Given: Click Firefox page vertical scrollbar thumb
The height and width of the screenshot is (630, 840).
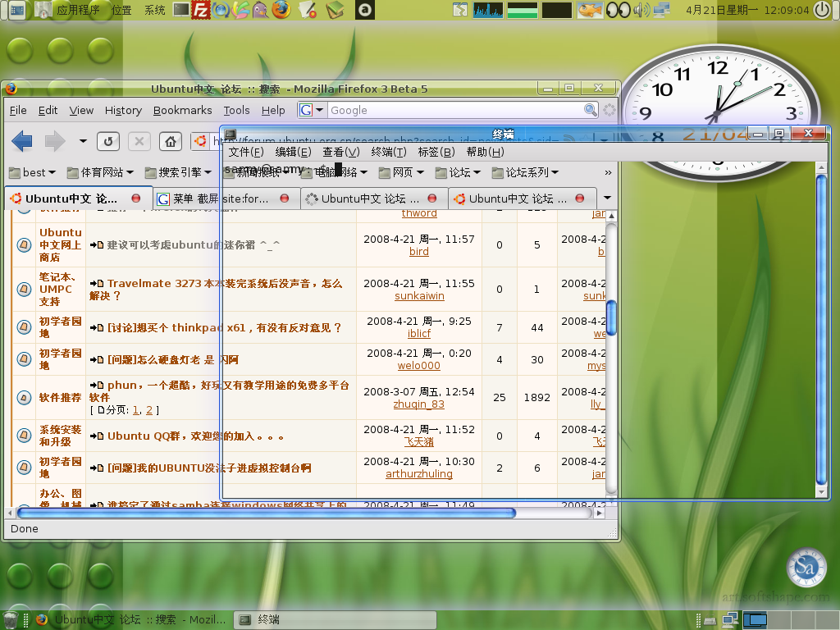Looking at the screenshot, I should (610, 317).
